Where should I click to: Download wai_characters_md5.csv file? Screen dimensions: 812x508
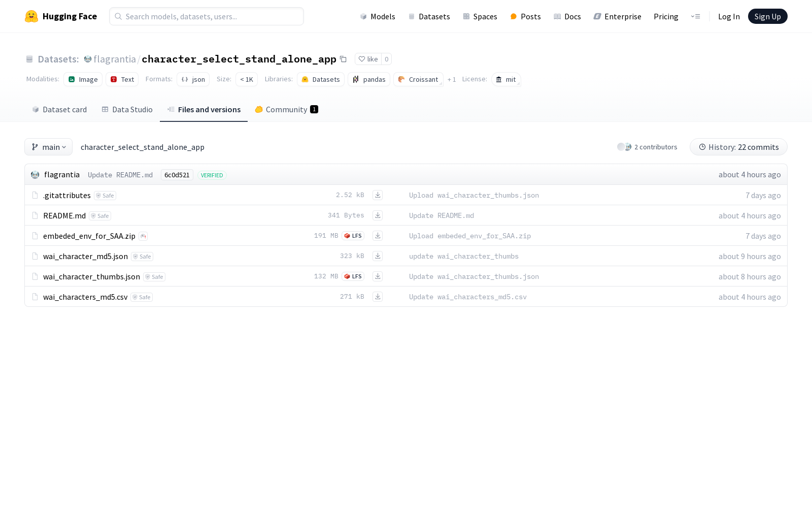pos(377,297)
